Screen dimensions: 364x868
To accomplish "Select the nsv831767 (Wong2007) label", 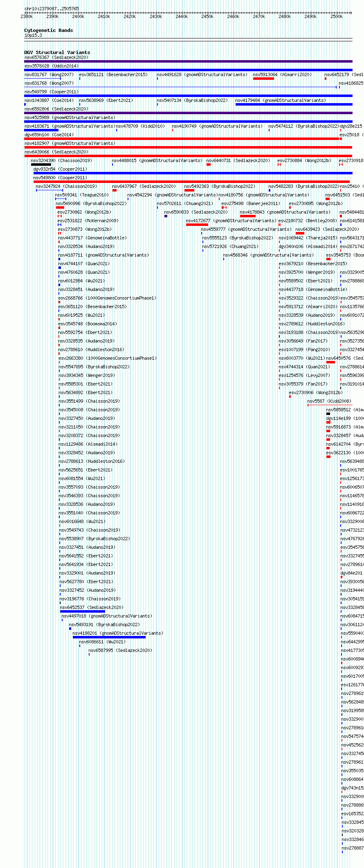I will [49, 74].
